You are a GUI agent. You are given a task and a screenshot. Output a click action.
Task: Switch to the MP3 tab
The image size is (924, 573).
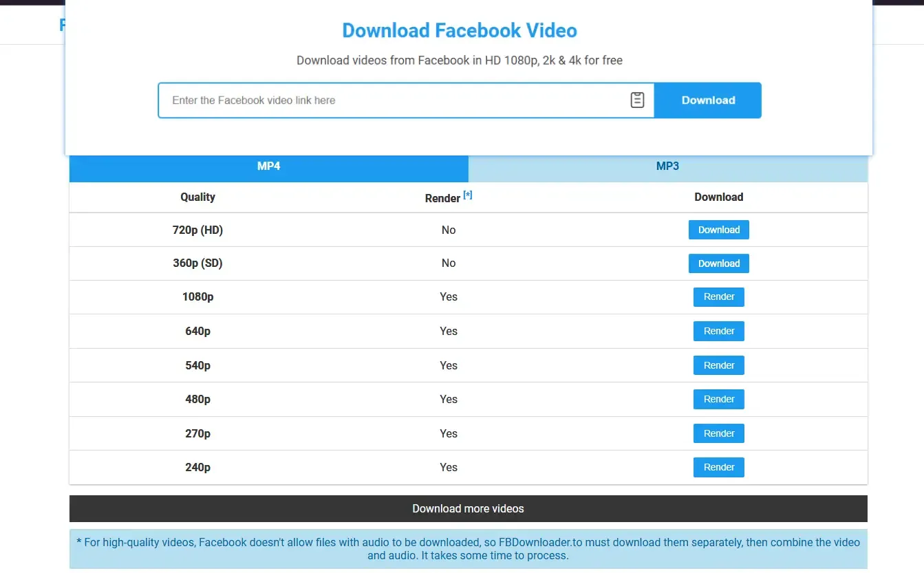point(667,166)
